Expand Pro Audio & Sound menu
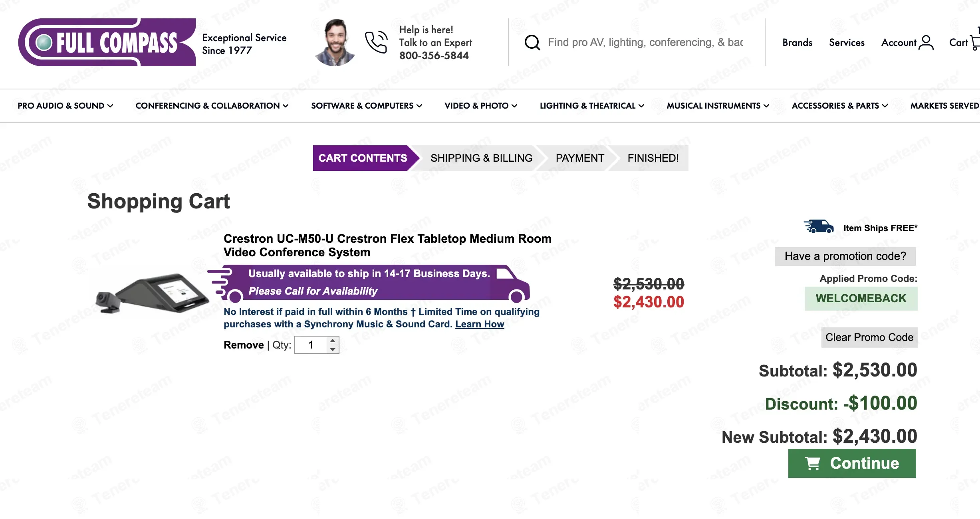The width and height of the screenshot is (980, 519). [x=65, y=106]
